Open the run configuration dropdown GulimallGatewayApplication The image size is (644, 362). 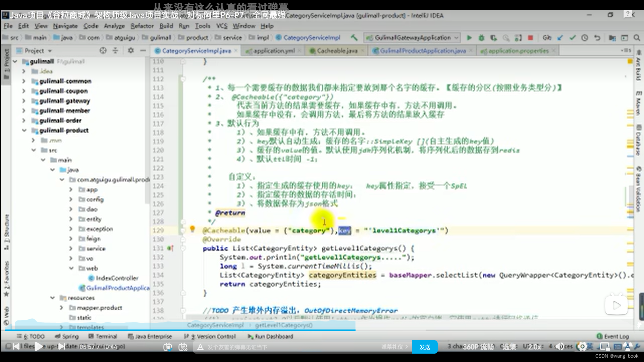point(412,38)
